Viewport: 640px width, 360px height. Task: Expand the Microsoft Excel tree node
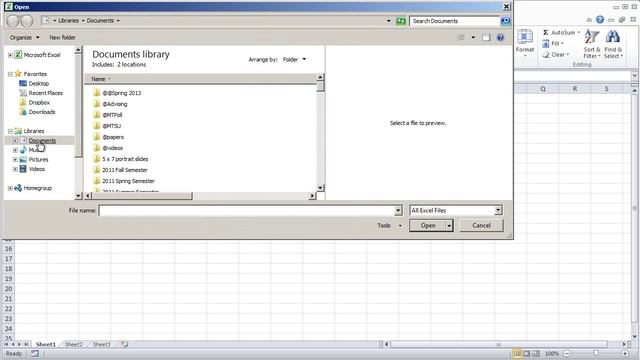coord(10,55)
